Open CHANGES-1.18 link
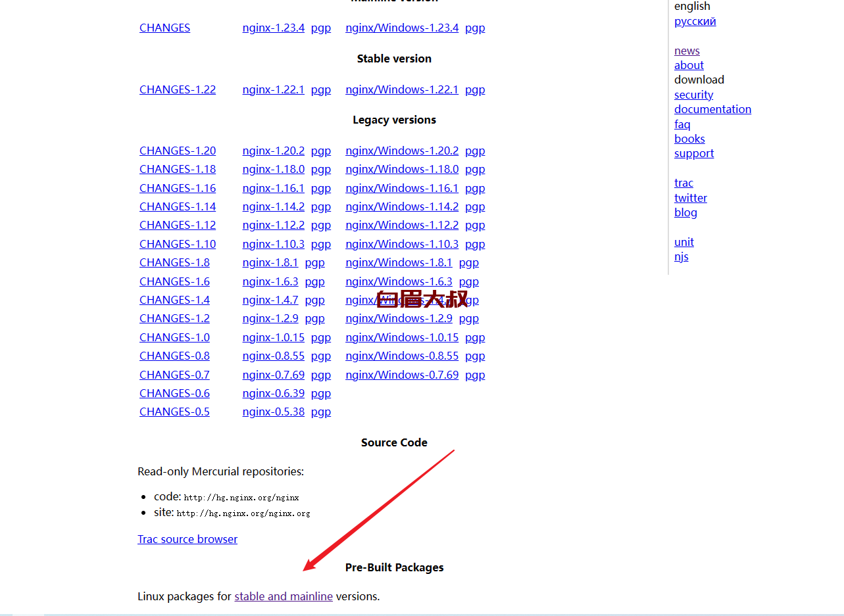Image resolution: width=844 pixels, height=616 pixels. click(x=178, y=169)
